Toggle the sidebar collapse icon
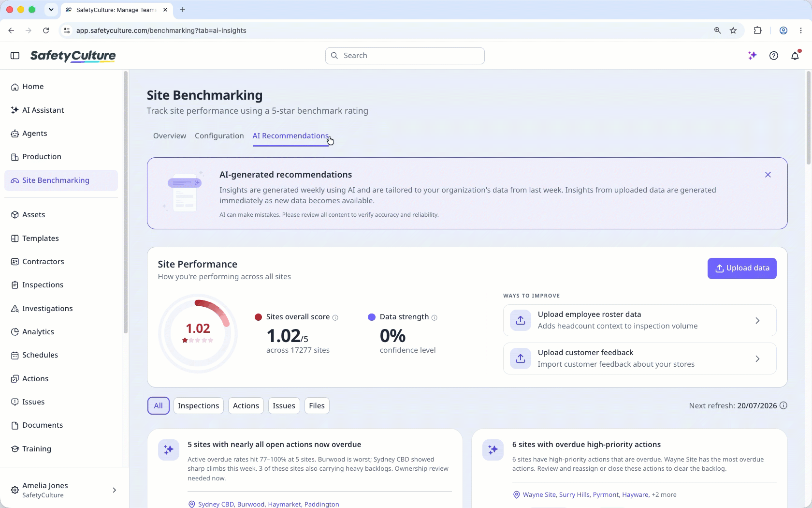 tap(15, 56)
